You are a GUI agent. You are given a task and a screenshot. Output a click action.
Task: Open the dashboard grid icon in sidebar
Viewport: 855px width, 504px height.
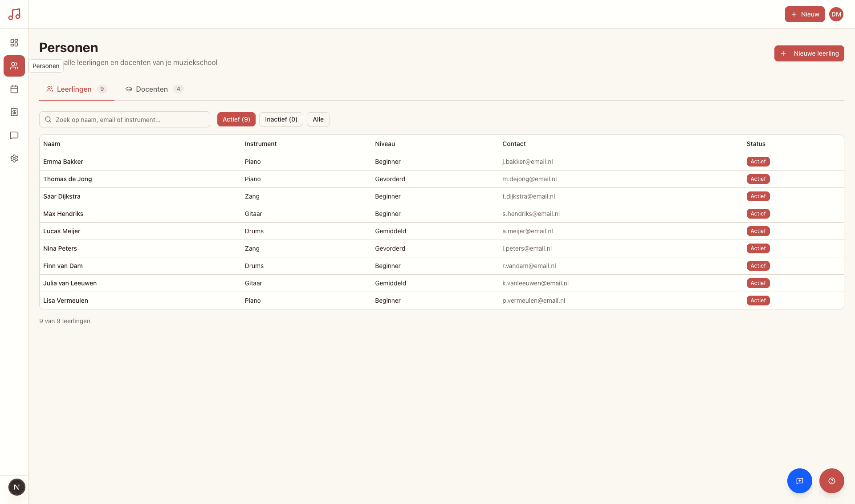click(14, 43)
